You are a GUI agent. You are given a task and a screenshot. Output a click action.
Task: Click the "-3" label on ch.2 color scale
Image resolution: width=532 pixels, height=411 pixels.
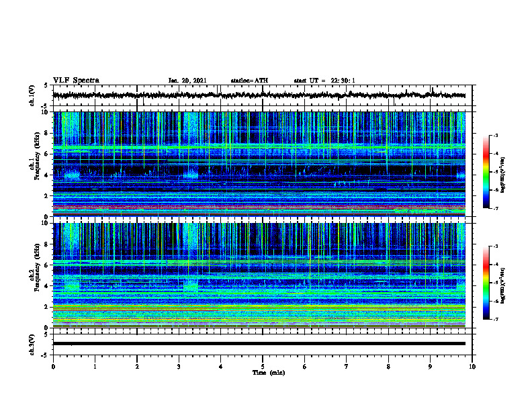496,246
